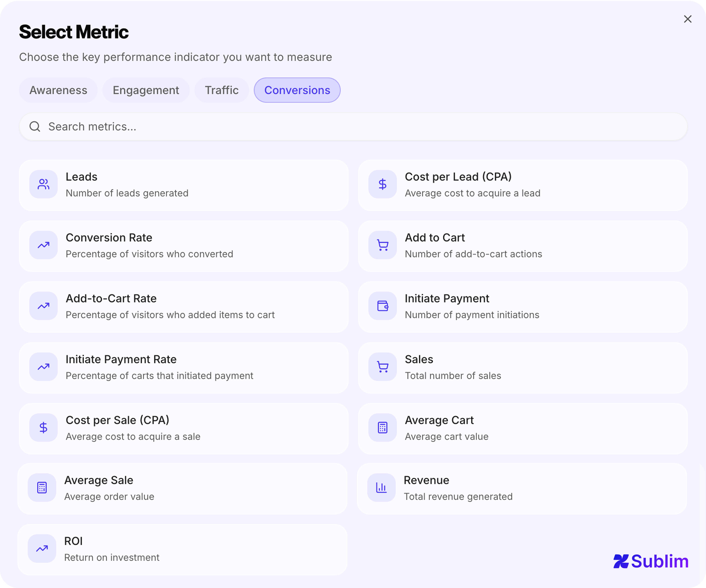The image size is (706, 588).
Task: Click 'Number of payment initiations' text
Action: coord(472,315)
